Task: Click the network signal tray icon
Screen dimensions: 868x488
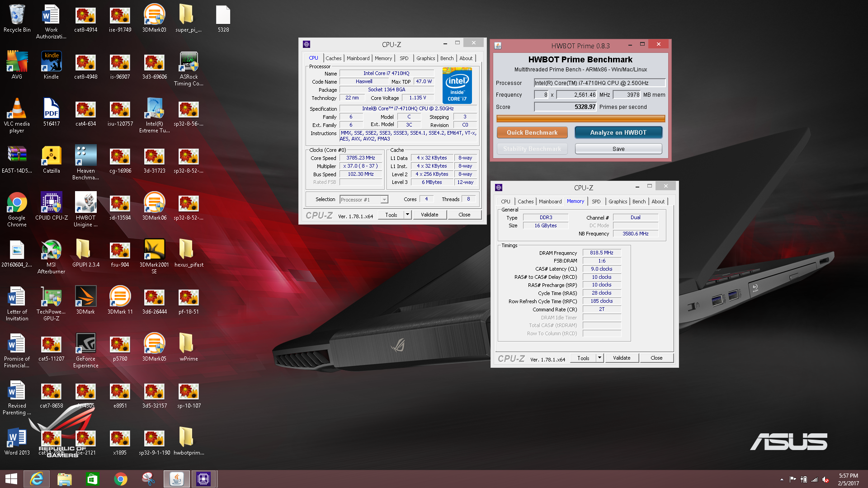Action: pyautogui.click(x=815, y=479)
